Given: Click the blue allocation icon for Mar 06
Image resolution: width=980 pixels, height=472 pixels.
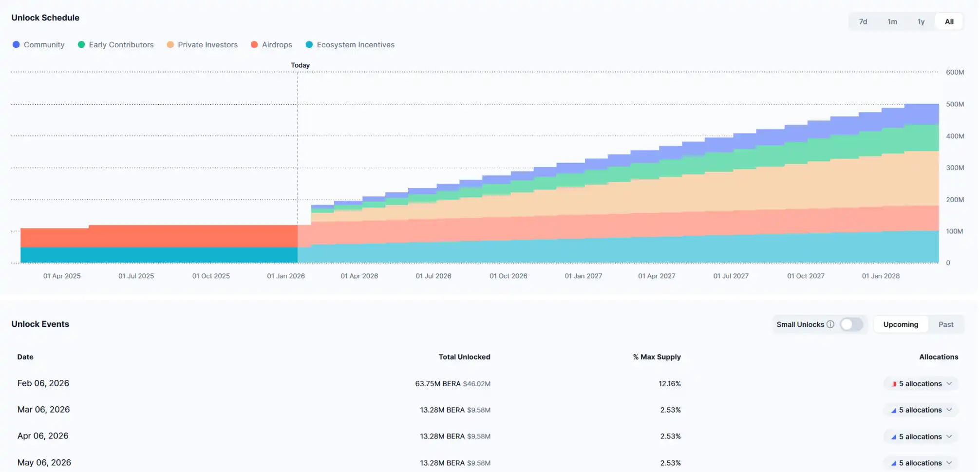Looking at the screenshot, I should [x=894, y=411].
